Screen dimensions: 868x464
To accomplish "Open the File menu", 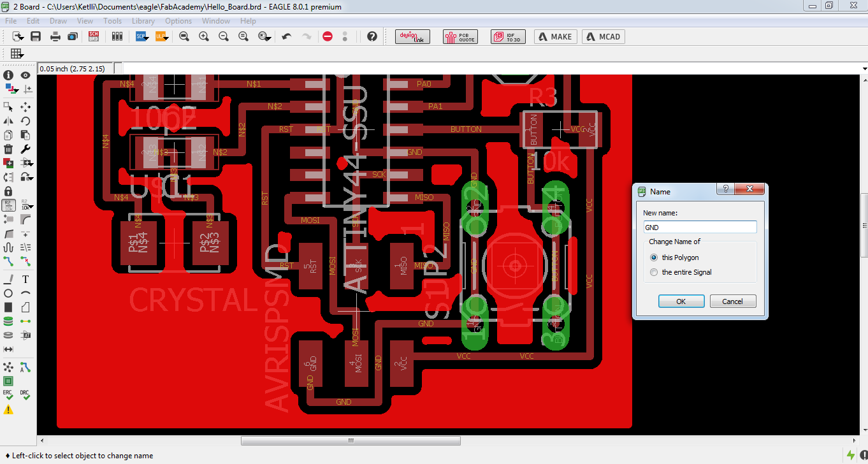I will coord(10,21).
